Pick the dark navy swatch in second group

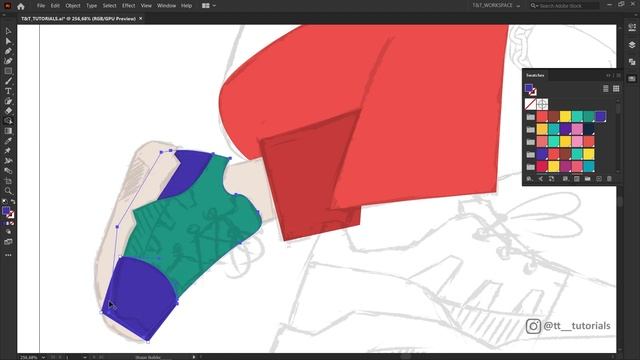point(589,129)
